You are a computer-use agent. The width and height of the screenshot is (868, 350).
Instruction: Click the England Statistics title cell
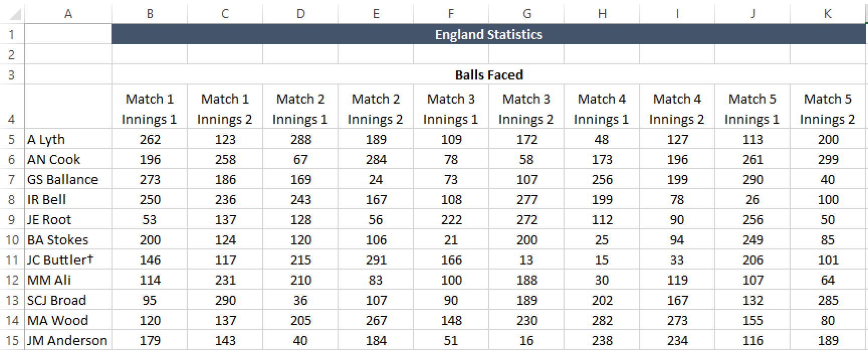click(x=489, y=34)
